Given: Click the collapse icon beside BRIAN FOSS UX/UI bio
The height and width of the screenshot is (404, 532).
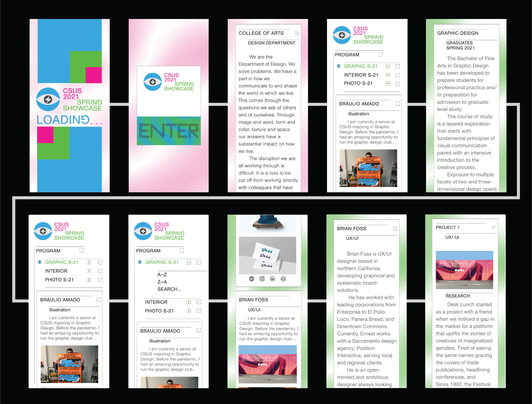Looking at the screenshot, I should pyautogui.click(x=395, y=228).
